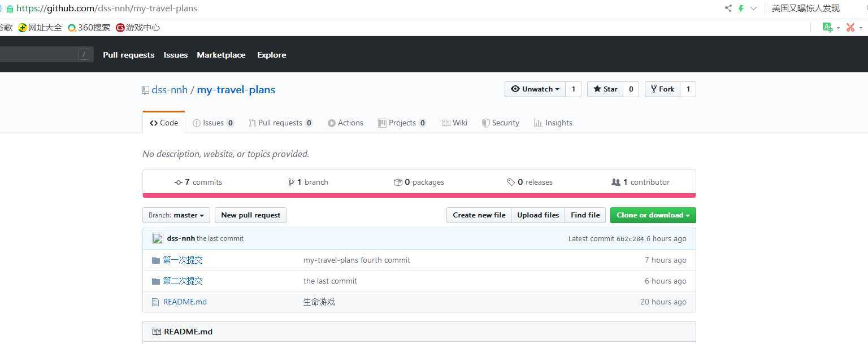Screen dimensions: 868x344
Task: Star the repository
Action: click(x=605, y=89)
